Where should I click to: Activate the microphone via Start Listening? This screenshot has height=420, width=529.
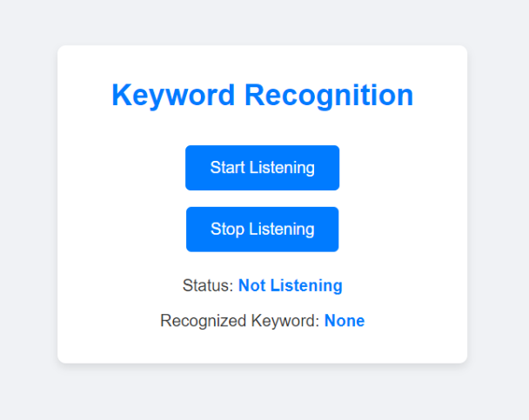(262, 168)
